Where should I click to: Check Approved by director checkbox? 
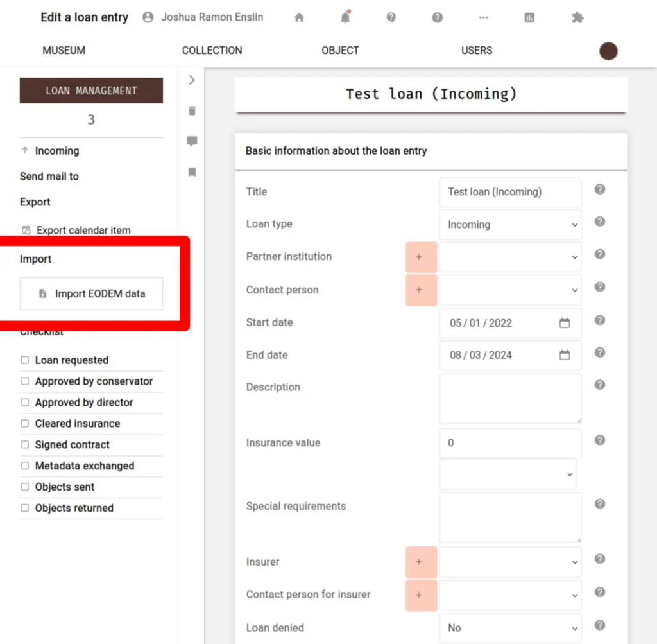(25, 403)
